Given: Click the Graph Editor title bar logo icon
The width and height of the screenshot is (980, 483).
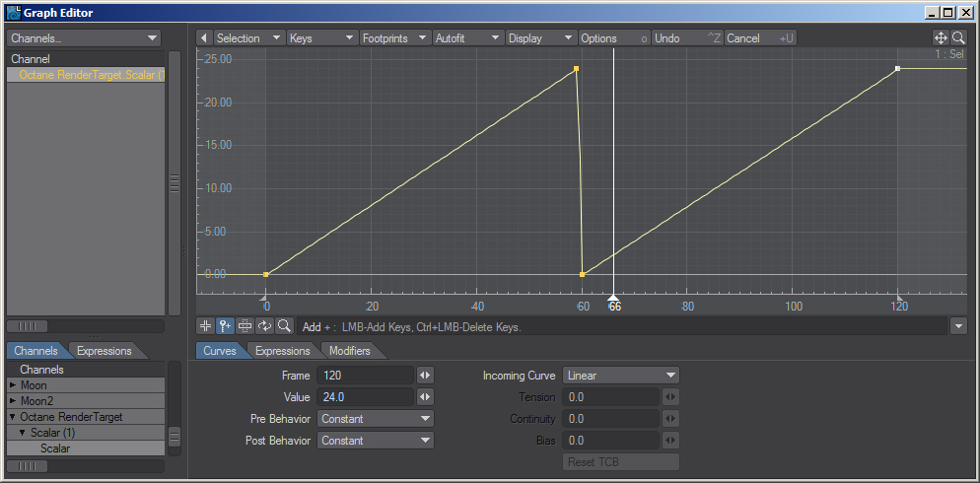Looking at the screenshot, I should coord(13,13).
